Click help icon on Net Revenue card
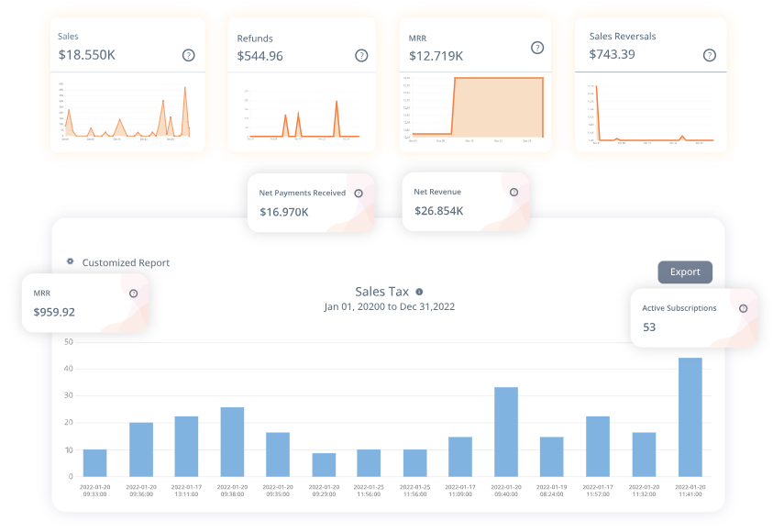This screenshot has width=784, height=532. pyautogui.click(x=514, y=192)
